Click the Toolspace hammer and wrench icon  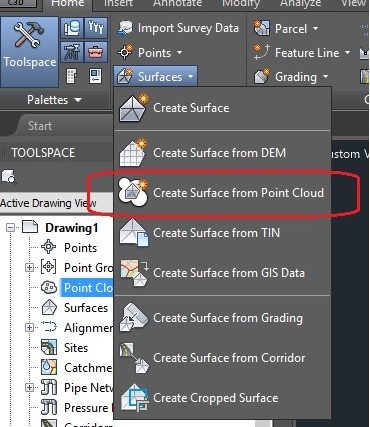pos(29,35)
